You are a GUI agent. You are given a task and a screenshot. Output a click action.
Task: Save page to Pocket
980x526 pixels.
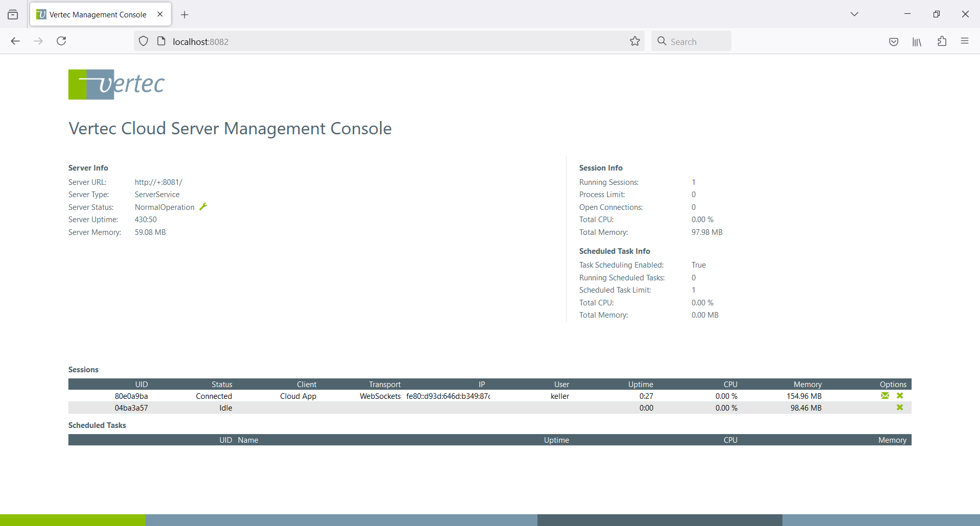coord(894,41)
